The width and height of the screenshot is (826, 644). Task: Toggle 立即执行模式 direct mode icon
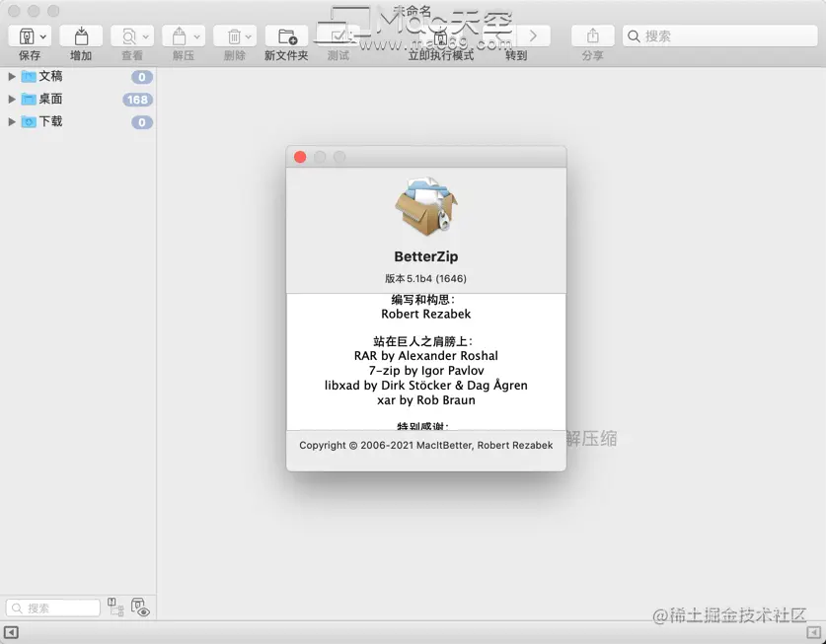tap(441, 36)
